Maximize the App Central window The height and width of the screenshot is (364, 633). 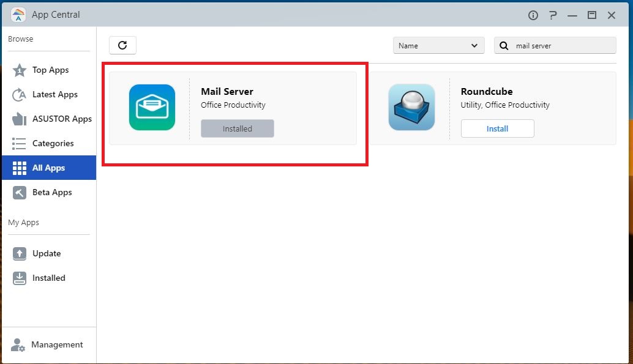(592, 15)
